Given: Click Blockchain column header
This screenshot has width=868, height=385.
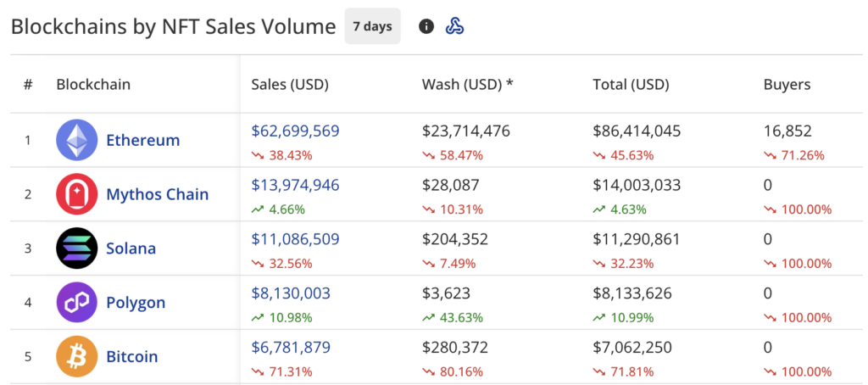Looking at the screenshot, I should point(93,85).
